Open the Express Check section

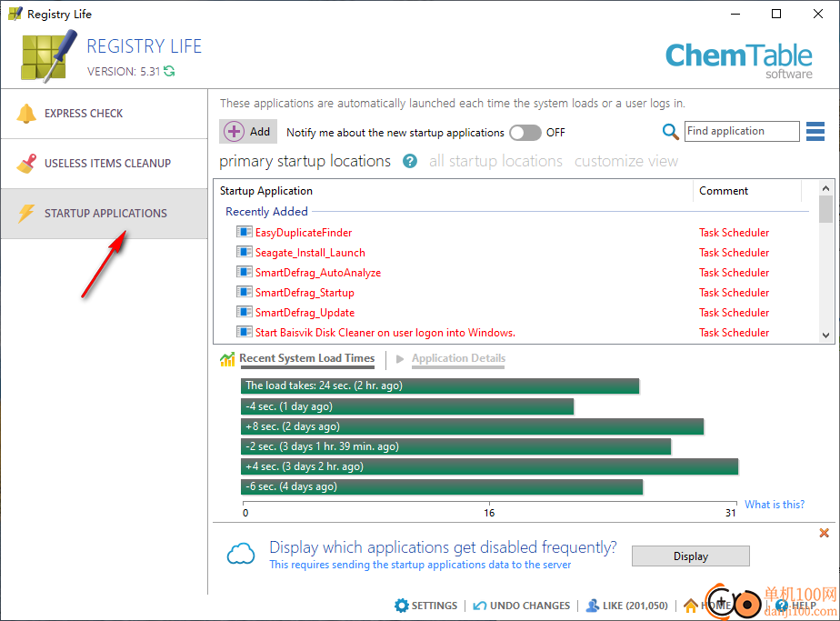104,114
